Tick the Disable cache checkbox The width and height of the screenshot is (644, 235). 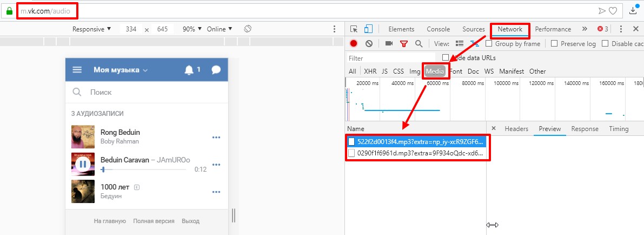point(605,44)
